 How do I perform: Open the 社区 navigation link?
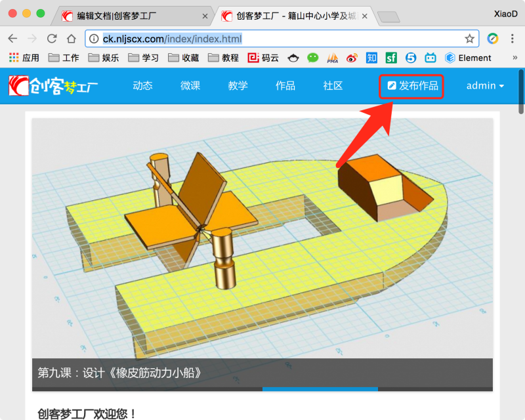[333, 86]
